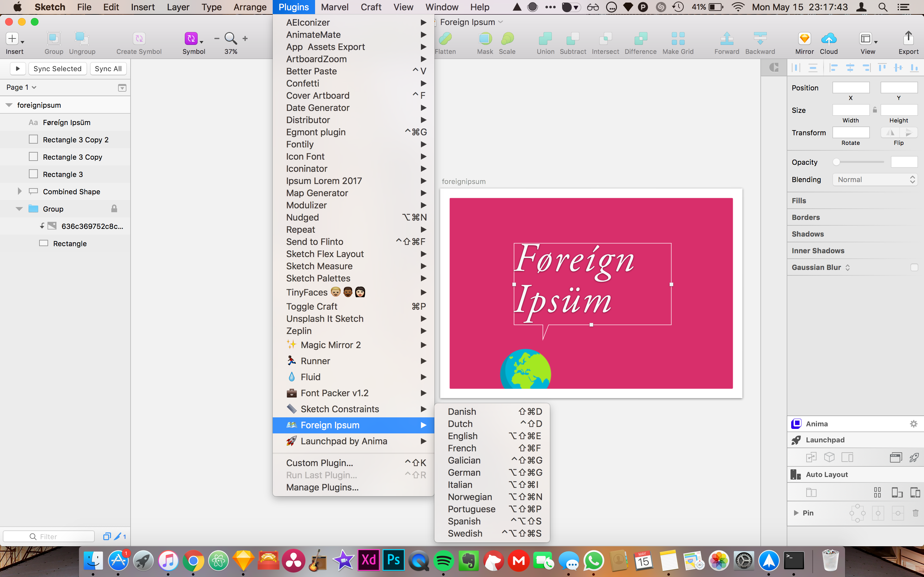Click the Sync Selected button
This screenshot has width=924, height=577.
[57, 69]
